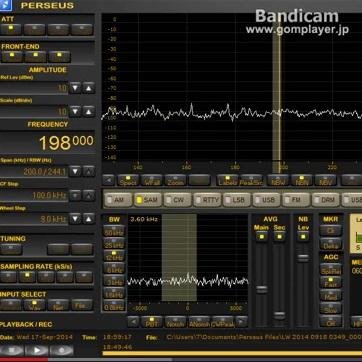This screenshot has height=362, width=362.
Task: Decrease Wheel Step with down arrow
Action: (75, 219)
